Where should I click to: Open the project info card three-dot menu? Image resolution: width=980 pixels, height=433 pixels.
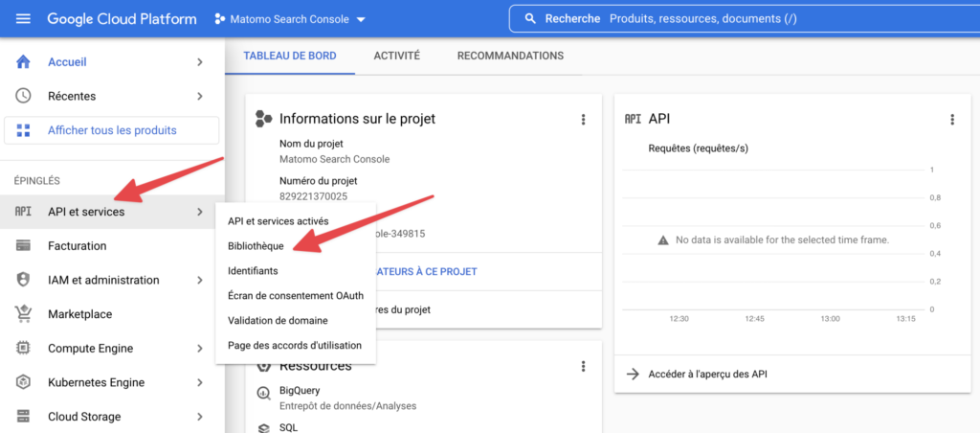tap(583, 120)
